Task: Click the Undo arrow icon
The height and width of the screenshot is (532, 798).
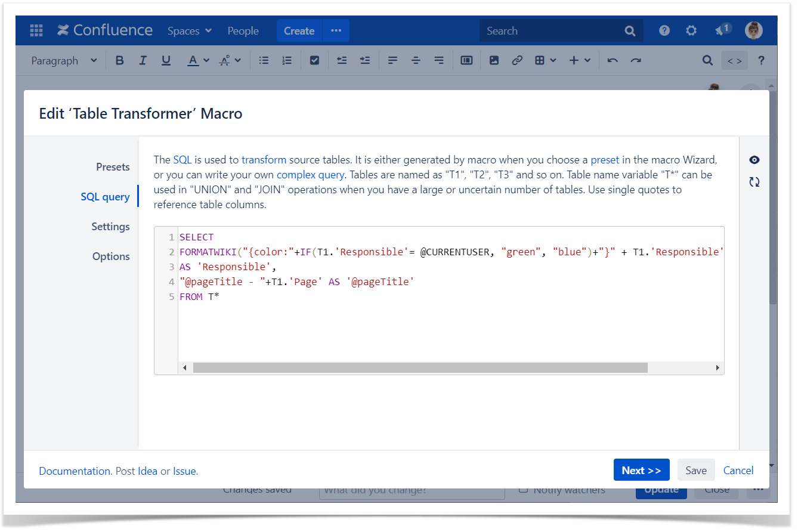Action: click(x=612, y=60)
